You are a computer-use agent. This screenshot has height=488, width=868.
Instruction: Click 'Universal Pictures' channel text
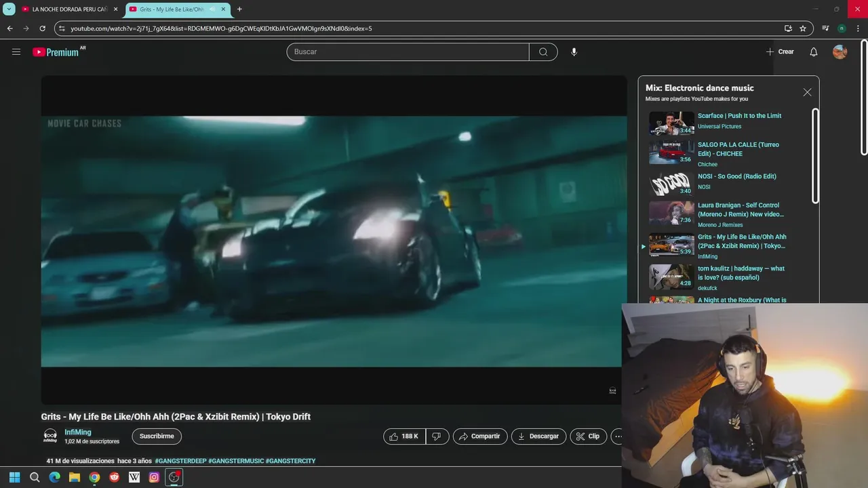[x=719, y=127]
